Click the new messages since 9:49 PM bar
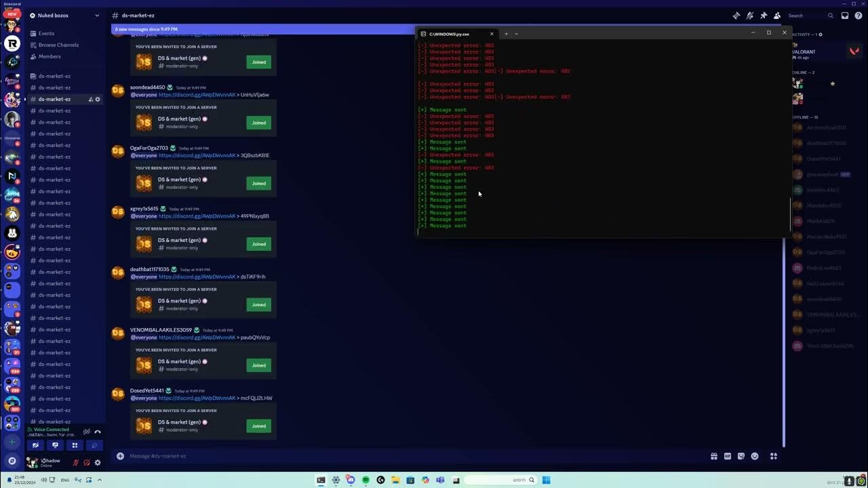The height and width of the screenshot is (488, 868). tap(262, 29)
